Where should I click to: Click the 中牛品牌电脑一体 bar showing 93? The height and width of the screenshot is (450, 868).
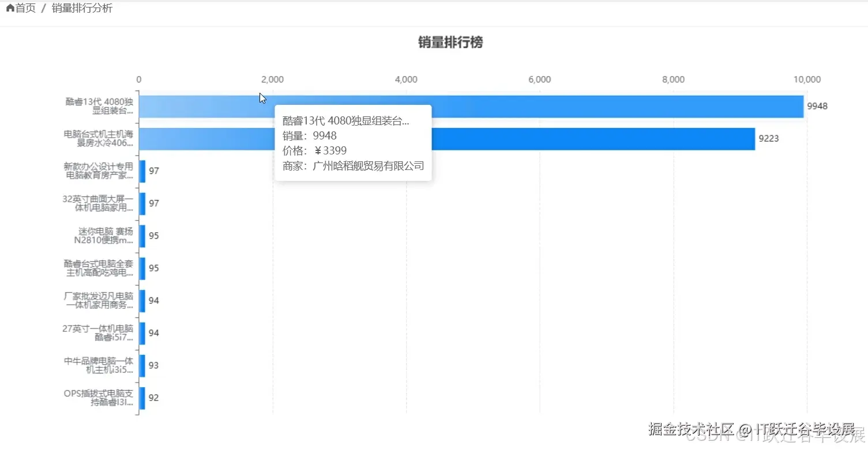142,365
